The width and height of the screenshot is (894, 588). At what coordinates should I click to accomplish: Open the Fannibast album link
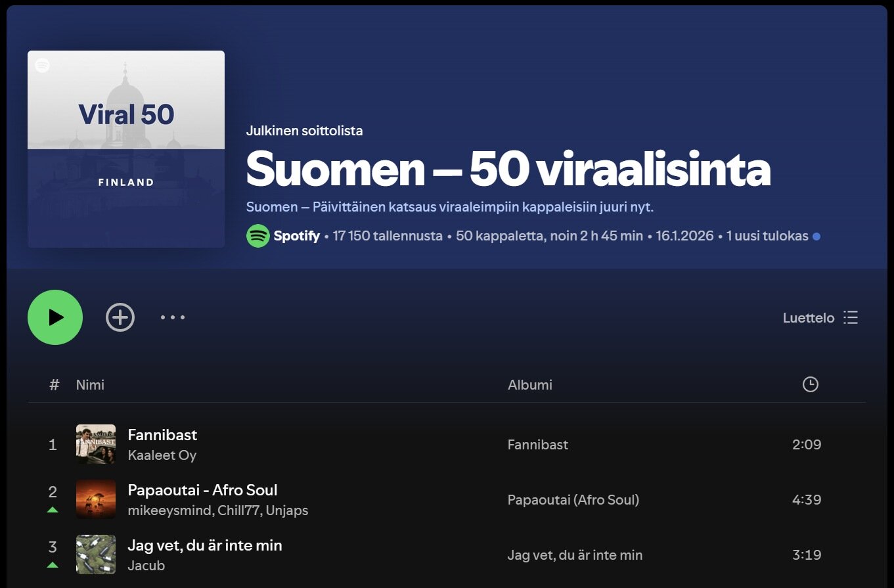click(x=537, y=445)
